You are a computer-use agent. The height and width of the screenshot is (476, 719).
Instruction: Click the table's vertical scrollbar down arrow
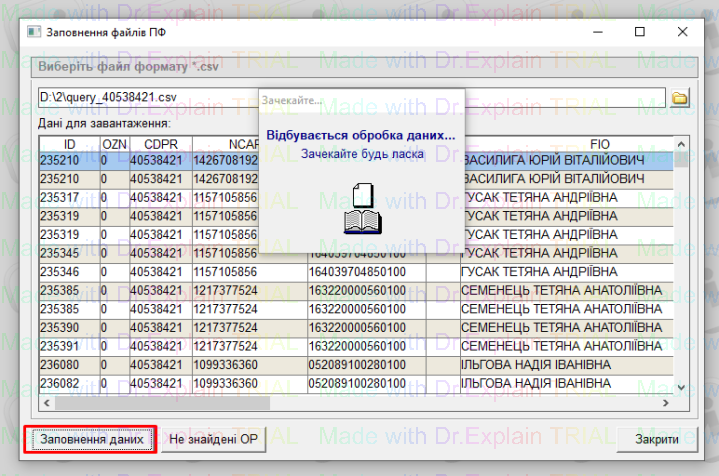(681, 387)
